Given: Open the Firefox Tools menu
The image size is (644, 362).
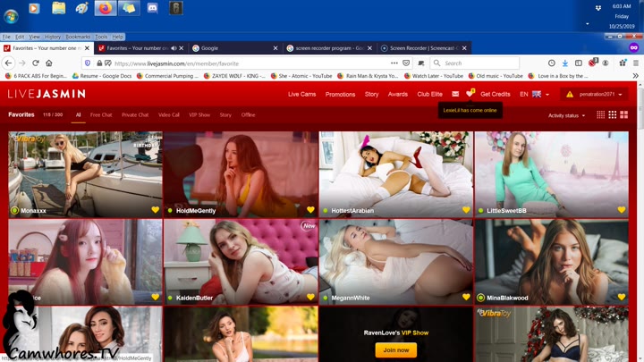Looking at the screenshot, I should click(x=101, y=37).
